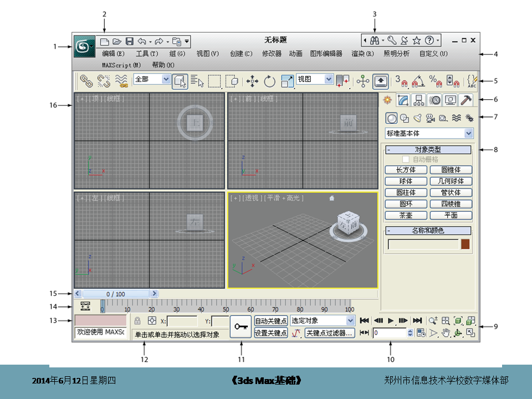The width and height of the screenshot is (532, 399).
Task: Toggle the selection lock padlock
Action: tap(137, 321)
